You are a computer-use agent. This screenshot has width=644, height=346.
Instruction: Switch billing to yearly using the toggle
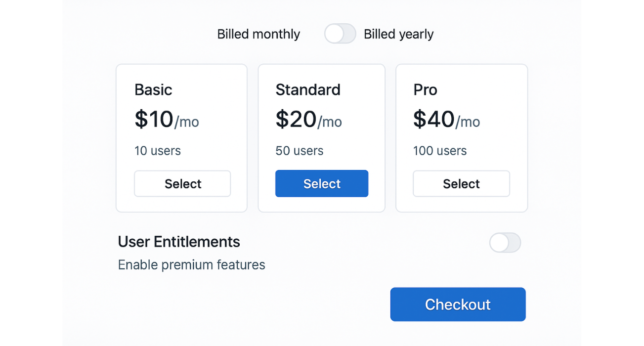[340, 34]
